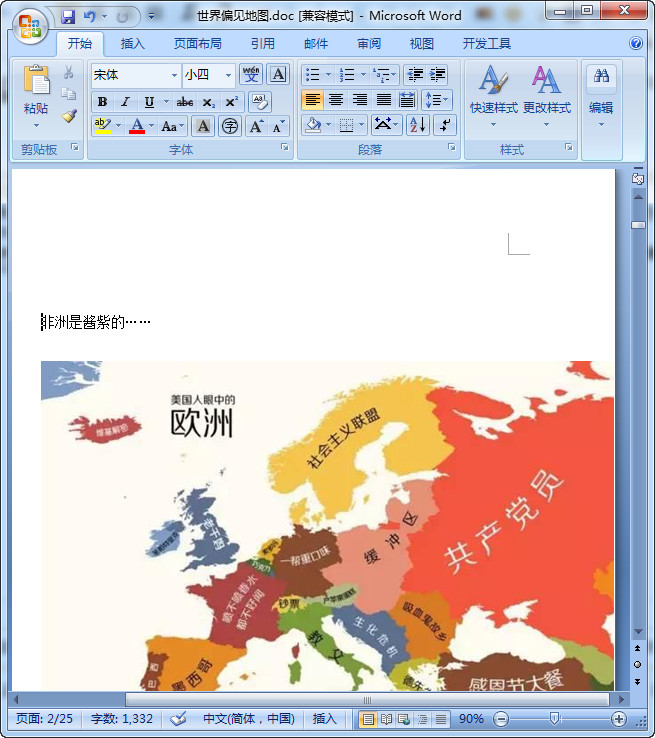The image size is (655, 738).
Task: Click the Europe map image
Action: point(328,526)
